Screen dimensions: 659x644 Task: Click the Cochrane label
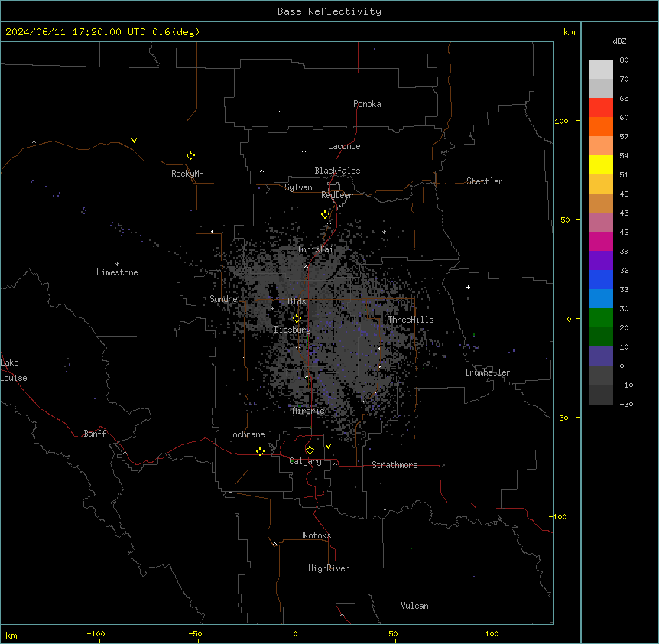246,434
